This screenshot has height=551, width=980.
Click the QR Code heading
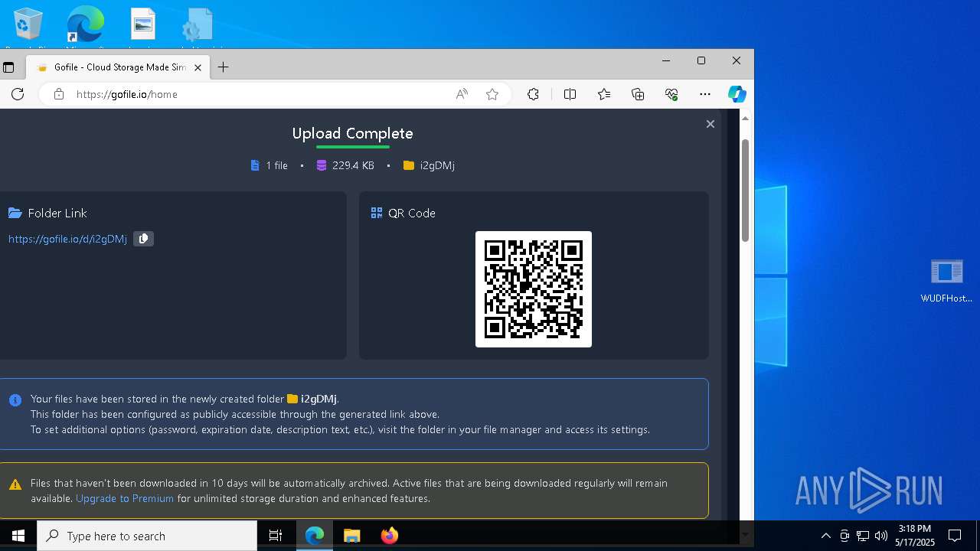coord(412,213)
